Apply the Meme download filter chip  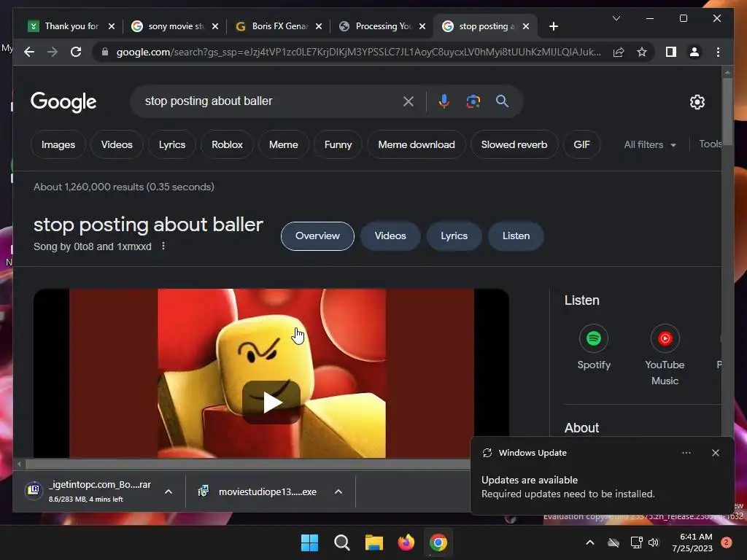pos(417,145)
